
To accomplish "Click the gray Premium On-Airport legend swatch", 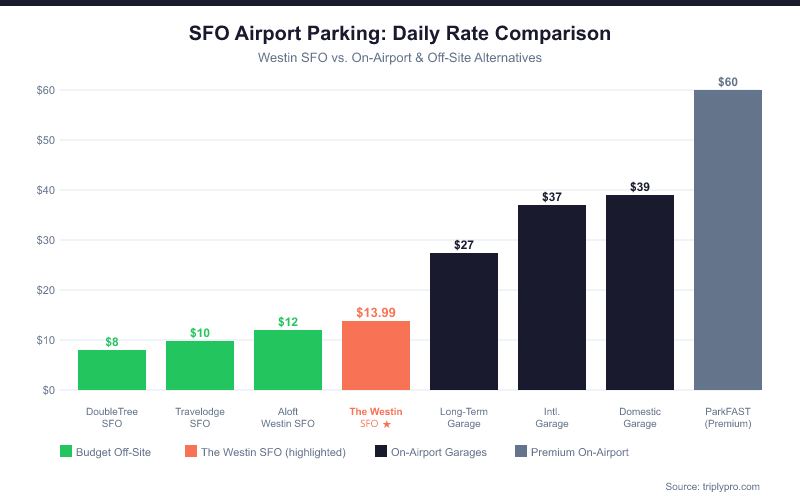I will click(521, 452).
